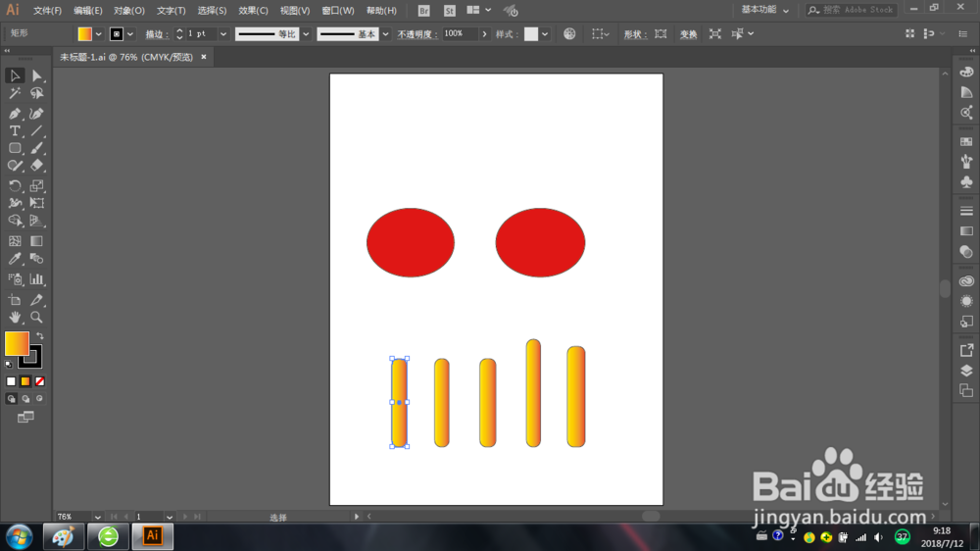Open the Stroke panel icon in right dock
Viewport: 980px width, 551px height.
click(966, 212)
